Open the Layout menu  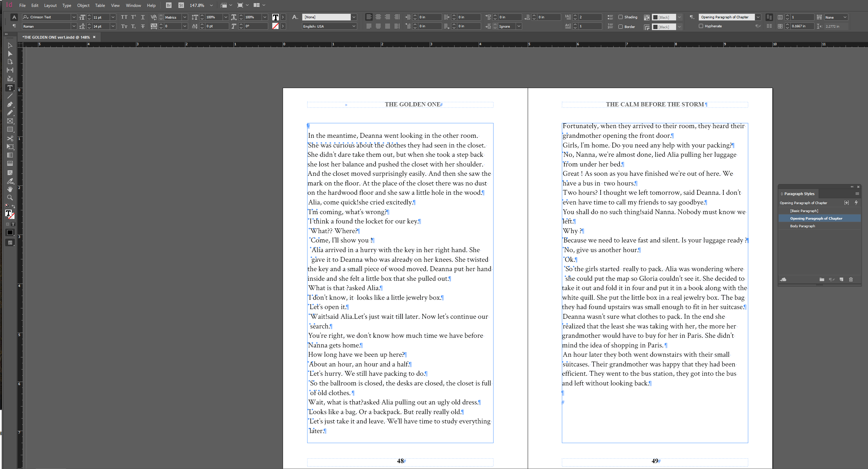50,5
